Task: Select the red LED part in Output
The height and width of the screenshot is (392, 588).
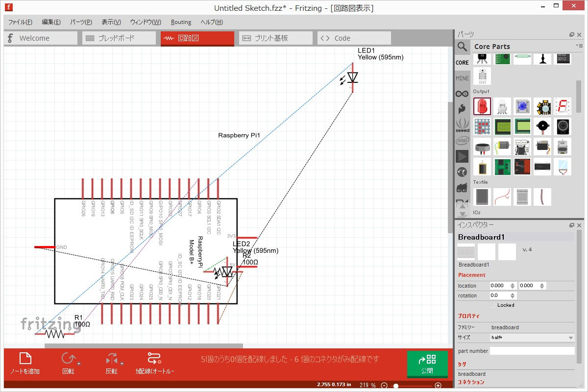Action: [x=482, y=106]
